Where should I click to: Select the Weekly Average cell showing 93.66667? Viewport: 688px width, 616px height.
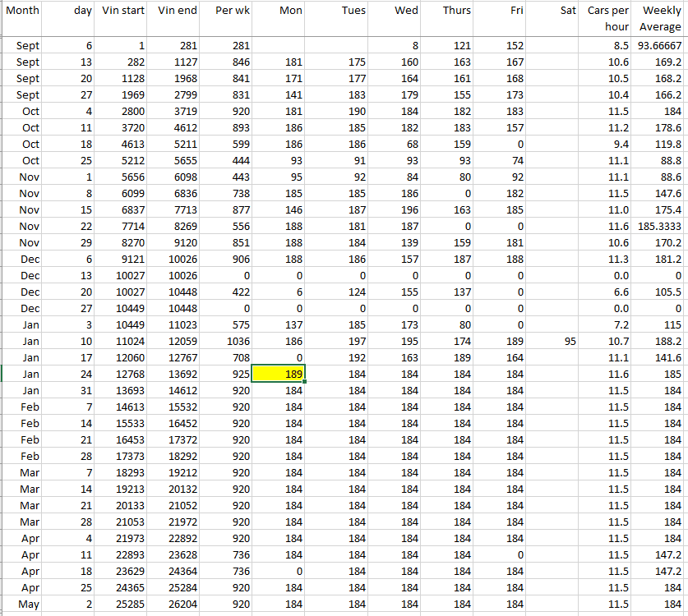[x=659, y=45]
